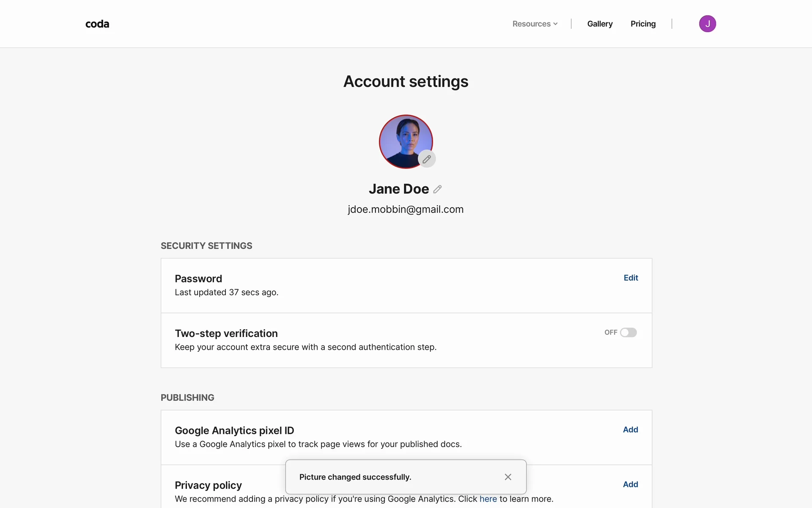
Task: Dismiss the picture changed notification
Action: [x=508, y=477]
